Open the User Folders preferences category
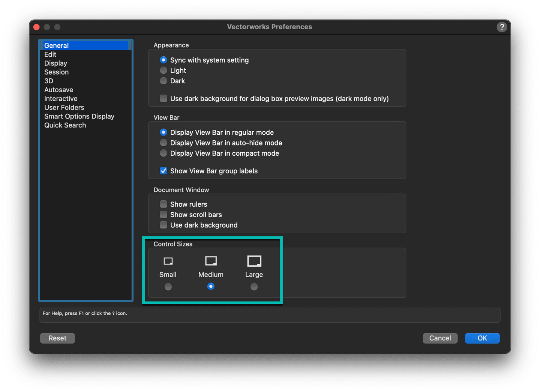The height and width of the screenshot is (392, 540). pos(86,108)
